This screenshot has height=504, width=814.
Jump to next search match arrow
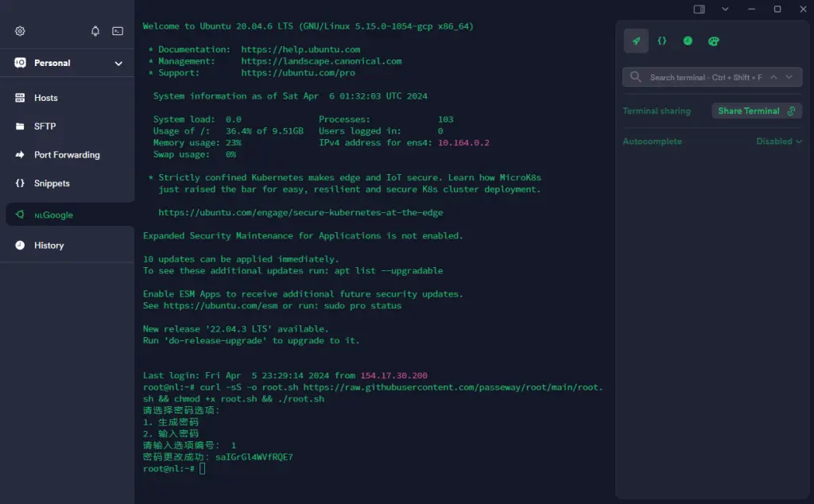click(789, 77)
